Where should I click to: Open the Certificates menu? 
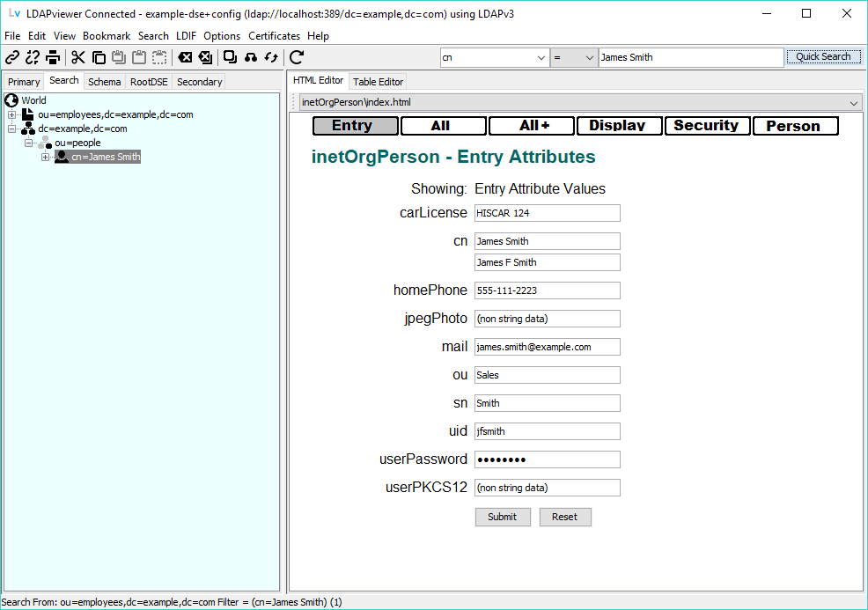[x=276, y=36]
